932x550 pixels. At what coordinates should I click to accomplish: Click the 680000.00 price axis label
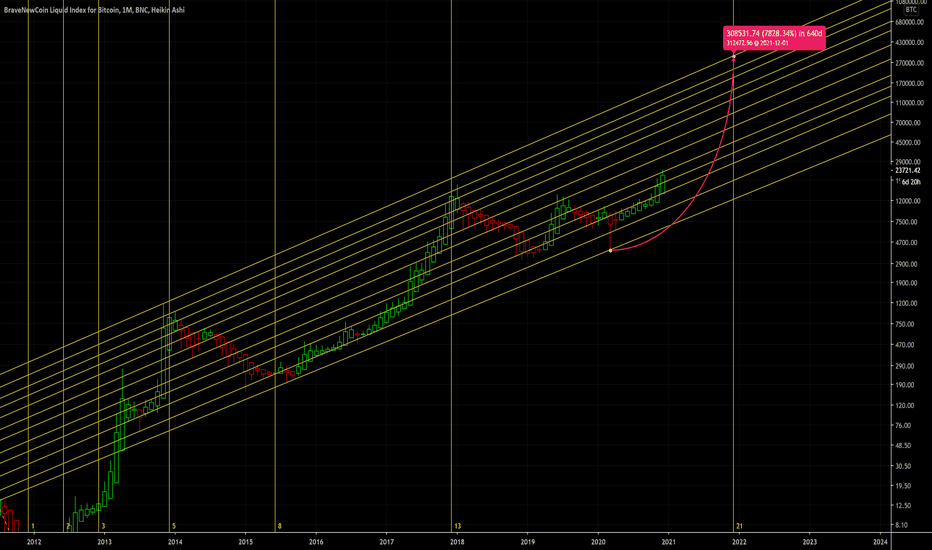click(x=909, y=23)
